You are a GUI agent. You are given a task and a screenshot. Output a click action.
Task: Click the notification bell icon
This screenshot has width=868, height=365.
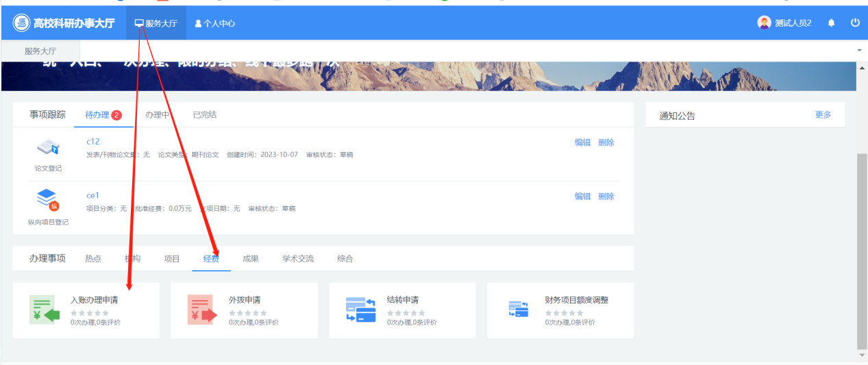[831, 23]
